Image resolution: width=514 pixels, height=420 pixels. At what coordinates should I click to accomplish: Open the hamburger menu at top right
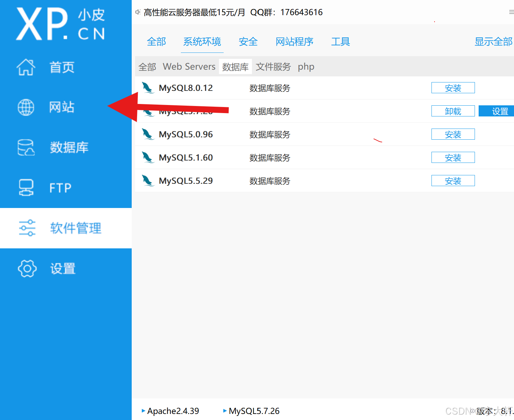click(x=511, y=12)
